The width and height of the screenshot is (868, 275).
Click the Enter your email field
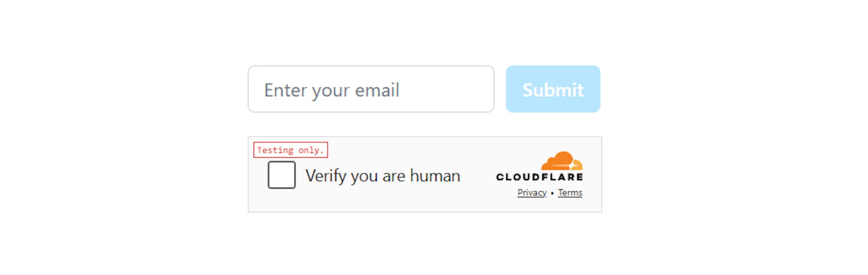pos(371,89)
